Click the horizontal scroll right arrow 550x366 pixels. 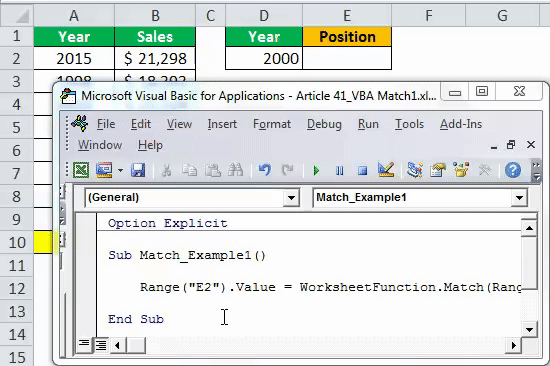pos(514,346)
